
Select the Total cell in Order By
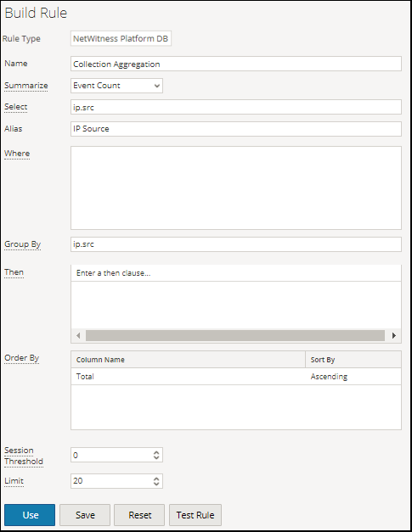click(x=189, y=377)
